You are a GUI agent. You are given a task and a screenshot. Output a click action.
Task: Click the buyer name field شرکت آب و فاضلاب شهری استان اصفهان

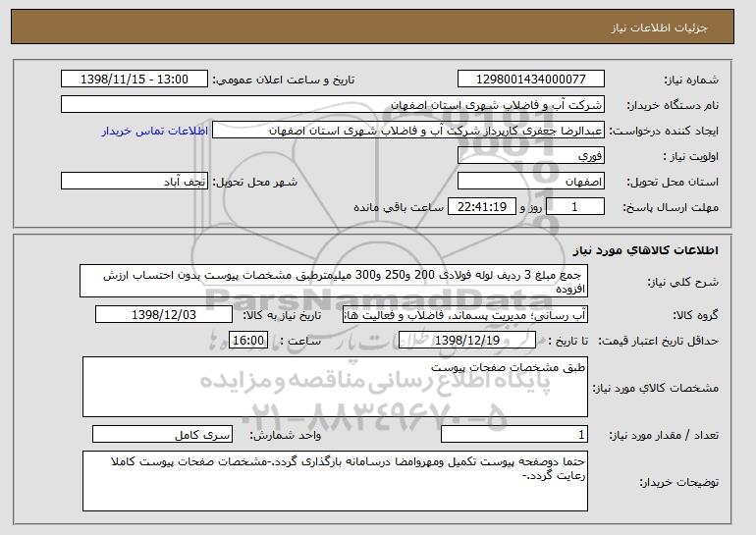click(x=333, y=105)
